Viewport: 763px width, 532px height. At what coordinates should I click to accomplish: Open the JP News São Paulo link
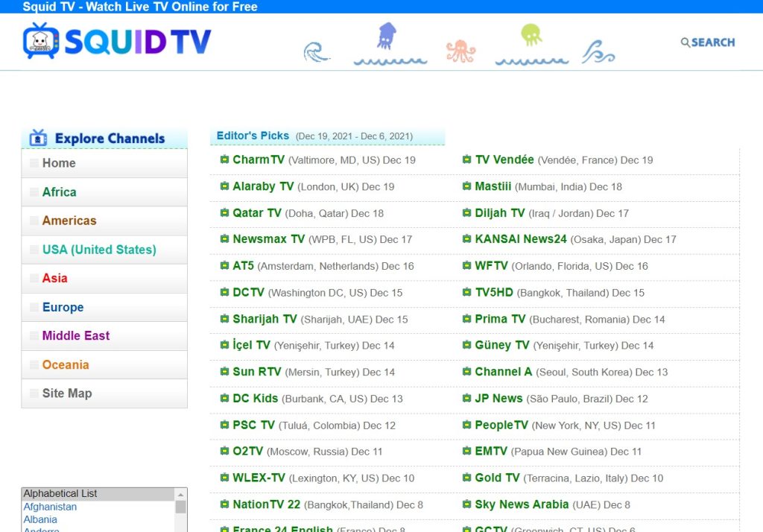tap(498, 399)
